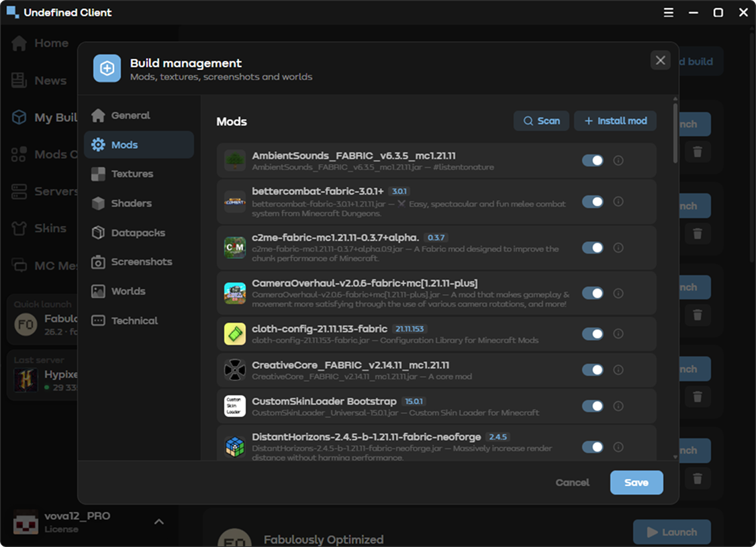Viewport: 756px width, 547px height.
Task: Go to the Technical tab
Action: 139,321
